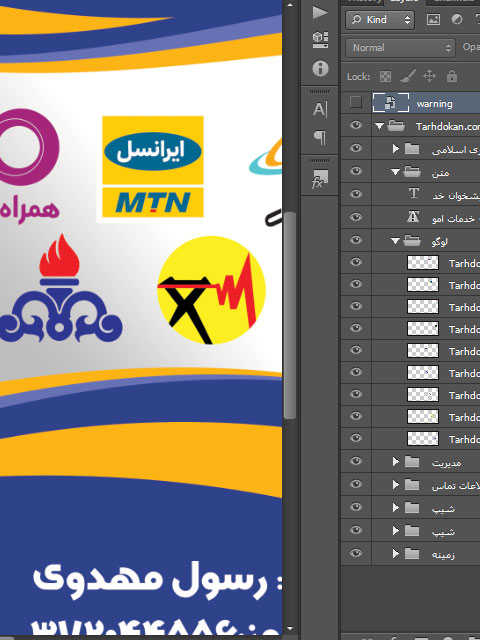
Task: Hide the لوگو group
Action: pyautogui.click(x=356, y=240)
